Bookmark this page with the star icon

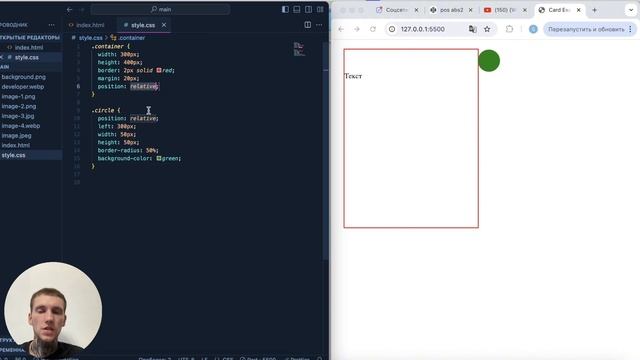[x=487, y=29]
